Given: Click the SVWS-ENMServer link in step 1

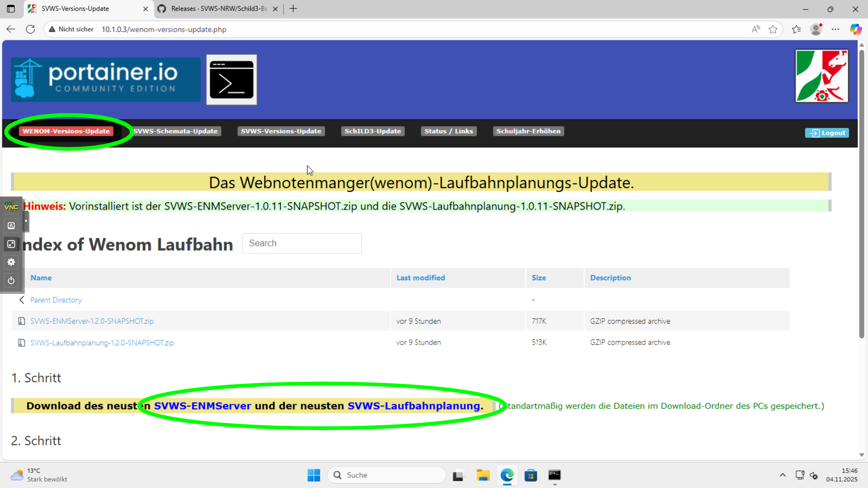Looking at the screenshot, I should point(202,406).
